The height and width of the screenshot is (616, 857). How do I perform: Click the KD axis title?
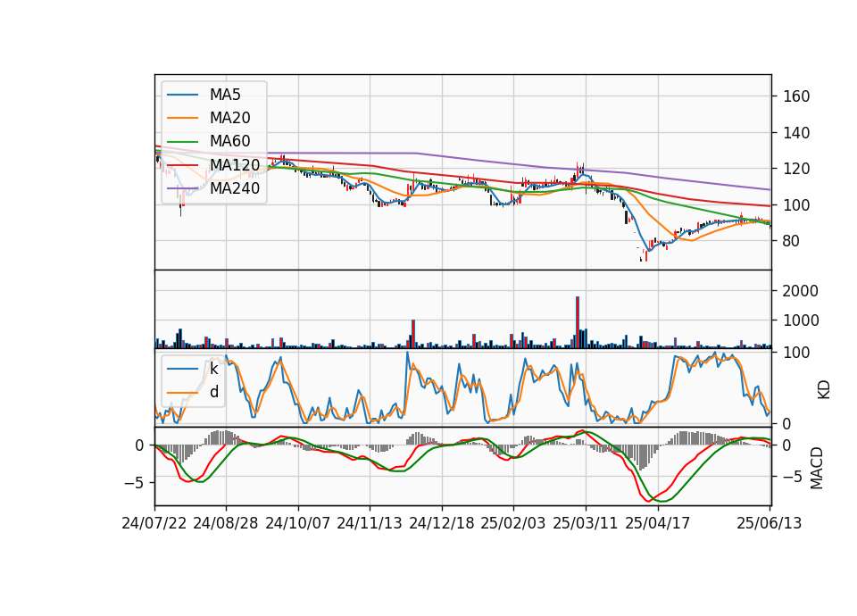[824, 390]
